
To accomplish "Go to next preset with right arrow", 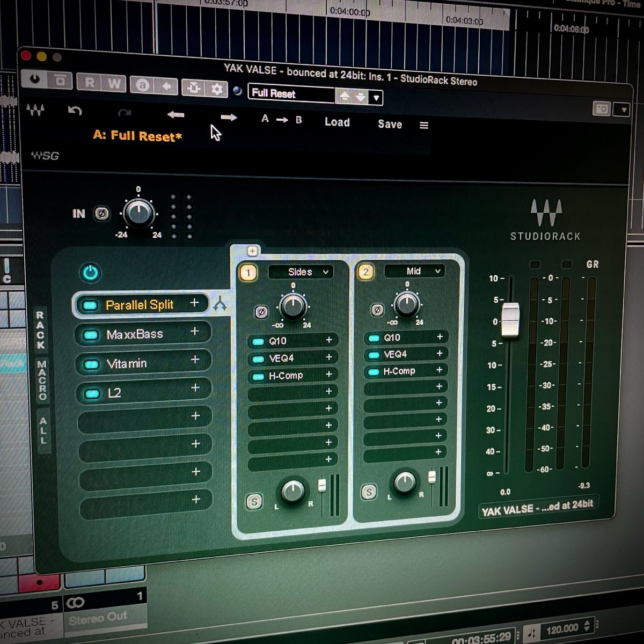I will pyautogui.click(x=229, y=118).
